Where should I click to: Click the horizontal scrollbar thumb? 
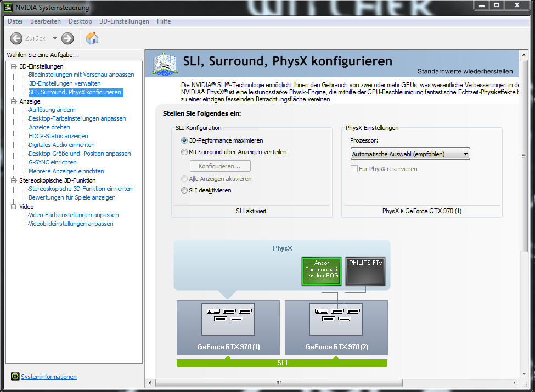coord(279,383)
